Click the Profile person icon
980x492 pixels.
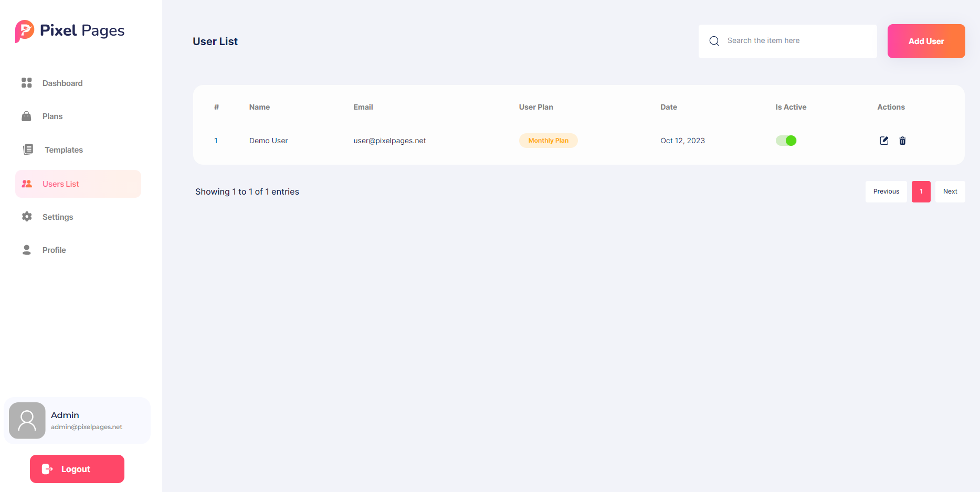click(27, 250)
